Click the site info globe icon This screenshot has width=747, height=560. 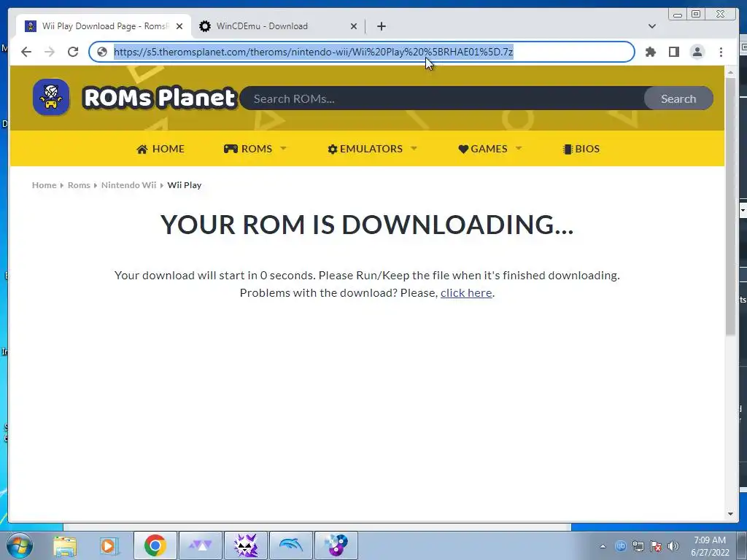(x=102, y=52)
